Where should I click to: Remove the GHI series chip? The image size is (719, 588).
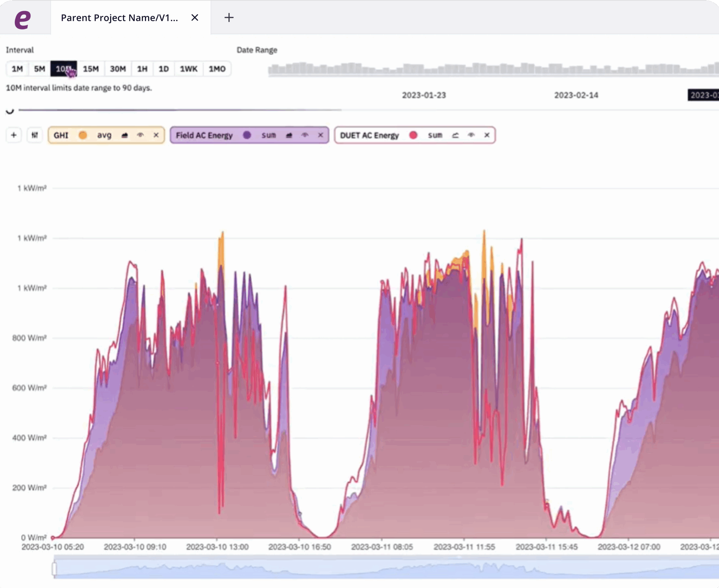(x=156, y=135)
